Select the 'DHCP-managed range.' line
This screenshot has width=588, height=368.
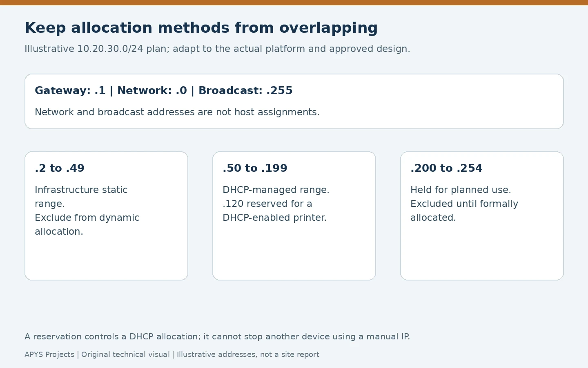click(276, 190)
